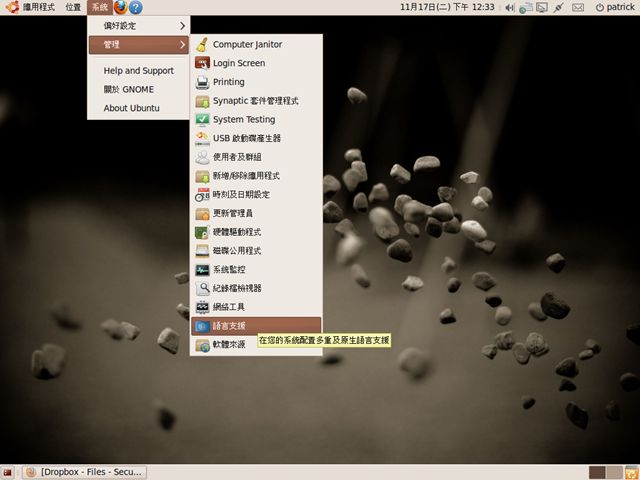Open the blue Help question-mark icon
640x480 pixels.
pyautogui.click(x=136, y=7)
